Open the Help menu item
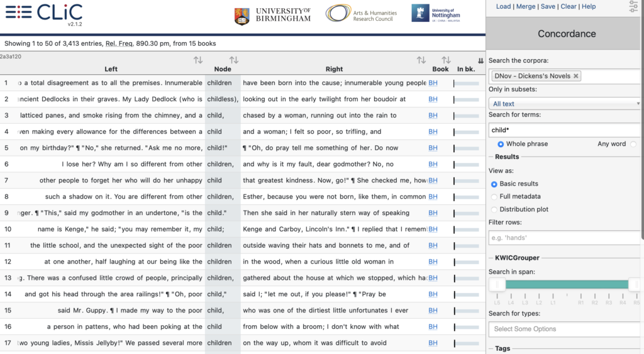Viewport: 644px width, 354px height. coord(589,6)
